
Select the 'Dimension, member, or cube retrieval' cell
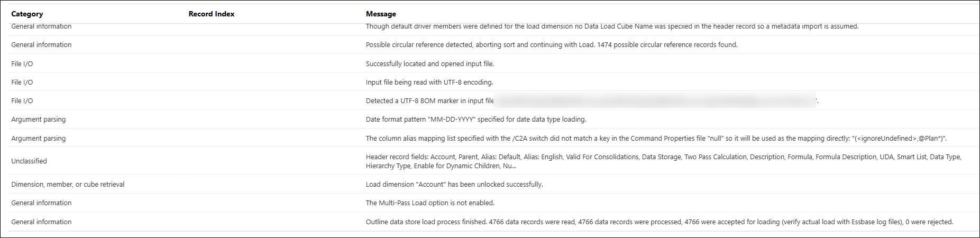pyautogui.click(x=68, y=185)
